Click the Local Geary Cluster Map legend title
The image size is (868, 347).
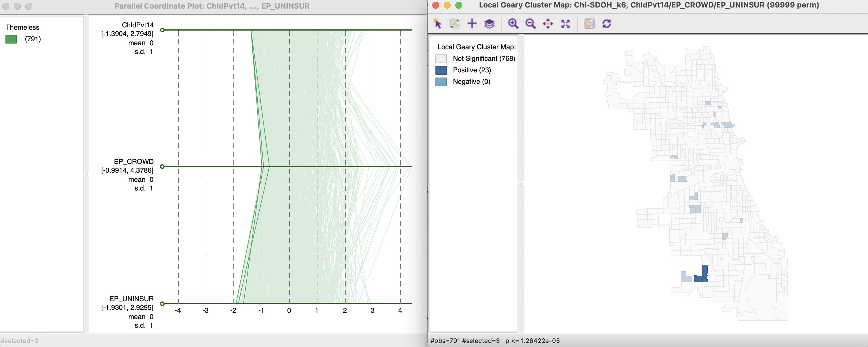(477, 47)
